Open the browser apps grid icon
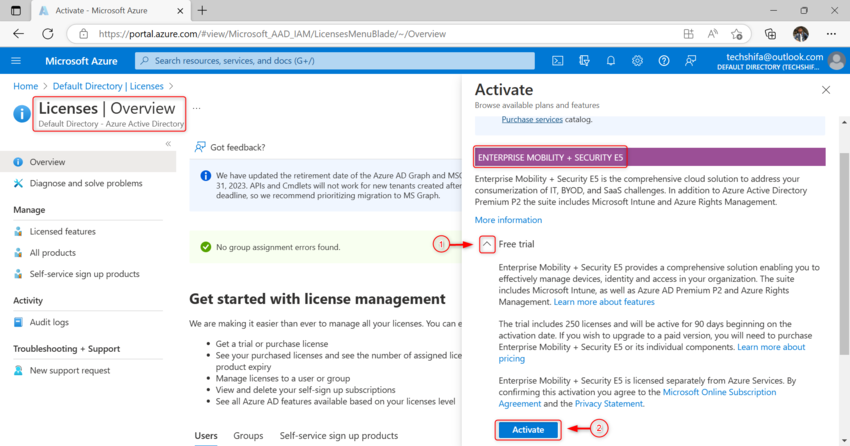 (x=688, y=34)
